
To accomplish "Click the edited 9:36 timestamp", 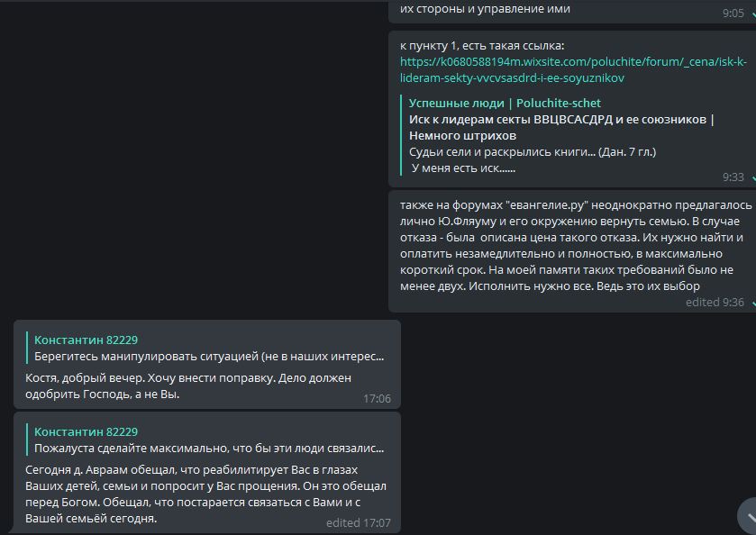I will (x=715, y=302).
